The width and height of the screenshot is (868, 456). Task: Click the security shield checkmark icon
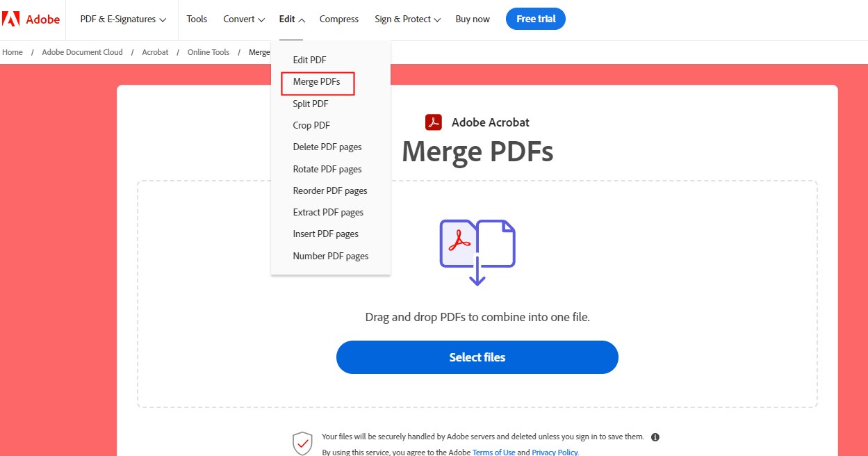point(302,443)
